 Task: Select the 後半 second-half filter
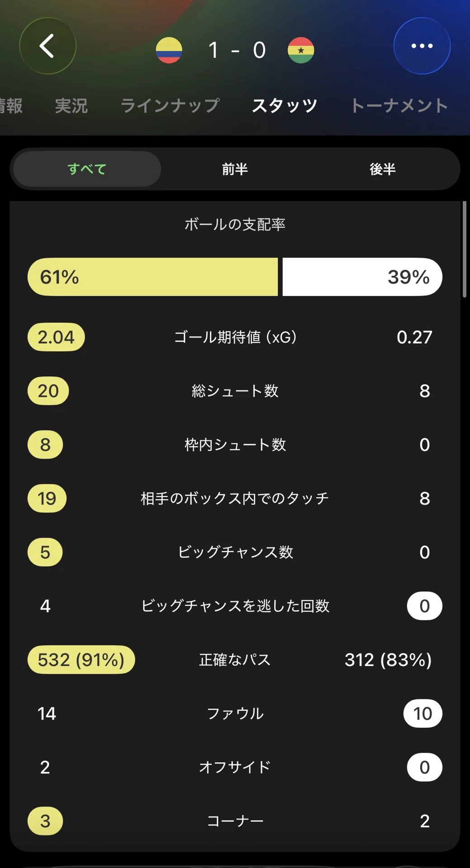[383, 169]
